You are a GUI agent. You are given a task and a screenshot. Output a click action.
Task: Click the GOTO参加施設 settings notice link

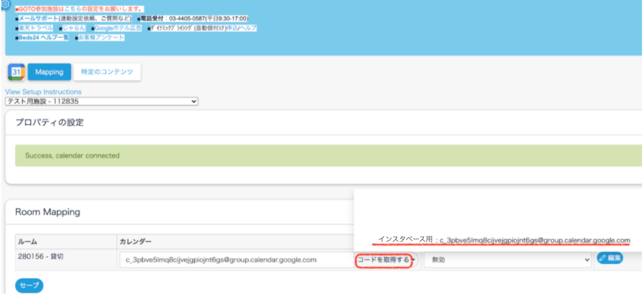(x=80, y=9)
